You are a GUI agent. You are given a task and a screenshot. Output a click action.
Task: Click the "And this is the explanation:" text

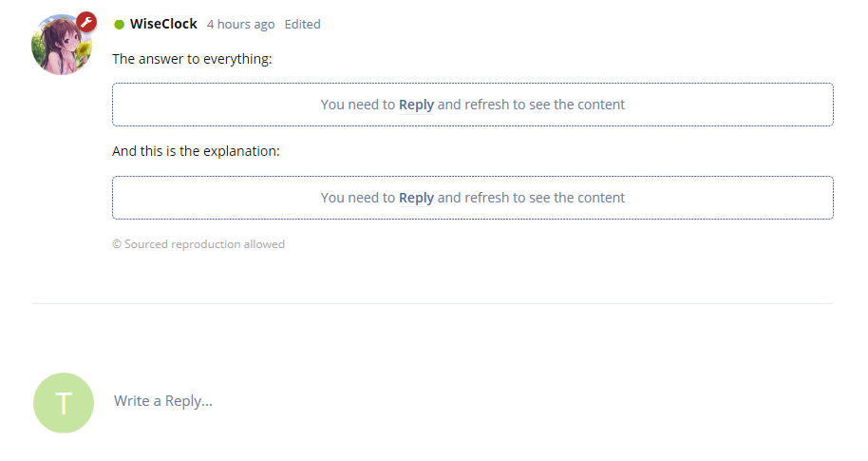(196, 151)
